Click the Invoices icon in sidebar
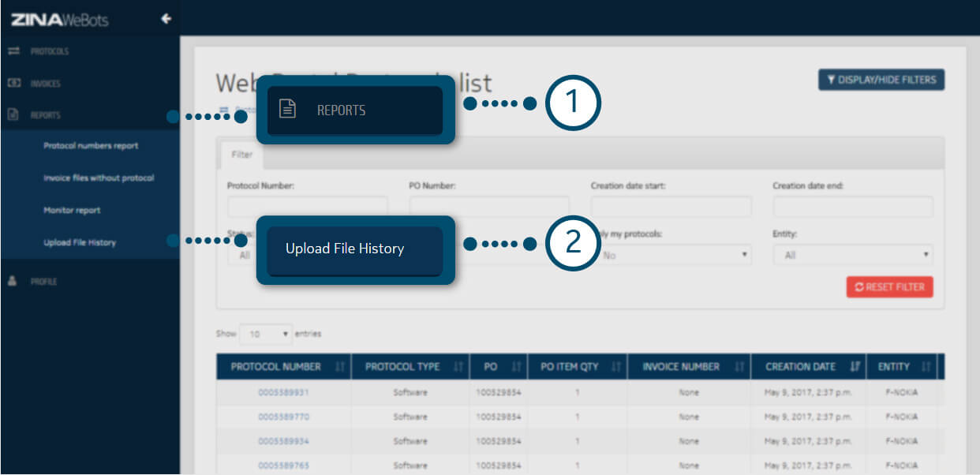 point(13,83)
